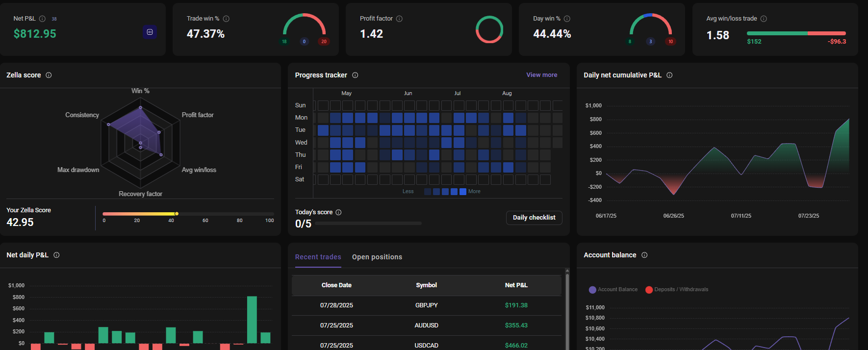Click the Zella Score slider marker
The height and width of the screenshot is (350, 868).
[x=177, y=214]
